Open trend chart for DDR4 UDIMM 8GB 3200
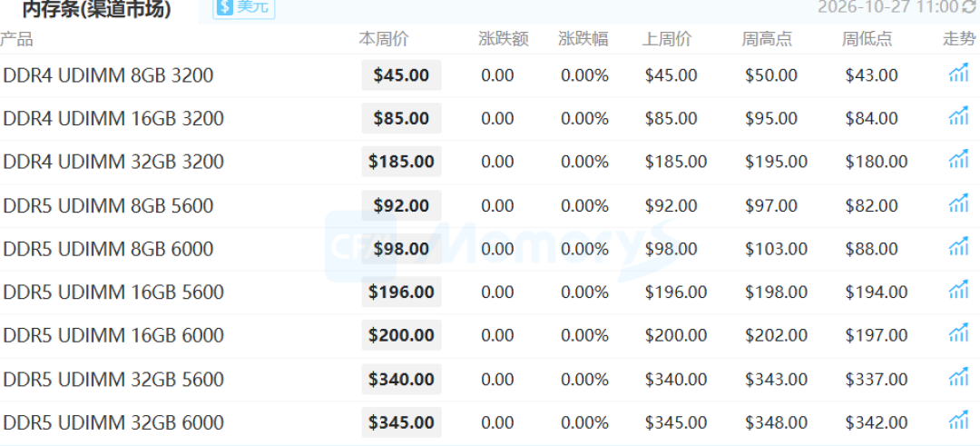 tap(959, 74)
